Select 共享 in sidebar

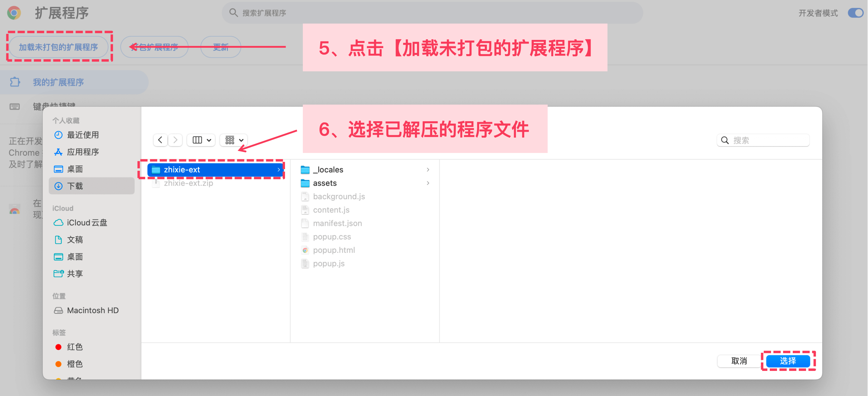coord(92,273)
